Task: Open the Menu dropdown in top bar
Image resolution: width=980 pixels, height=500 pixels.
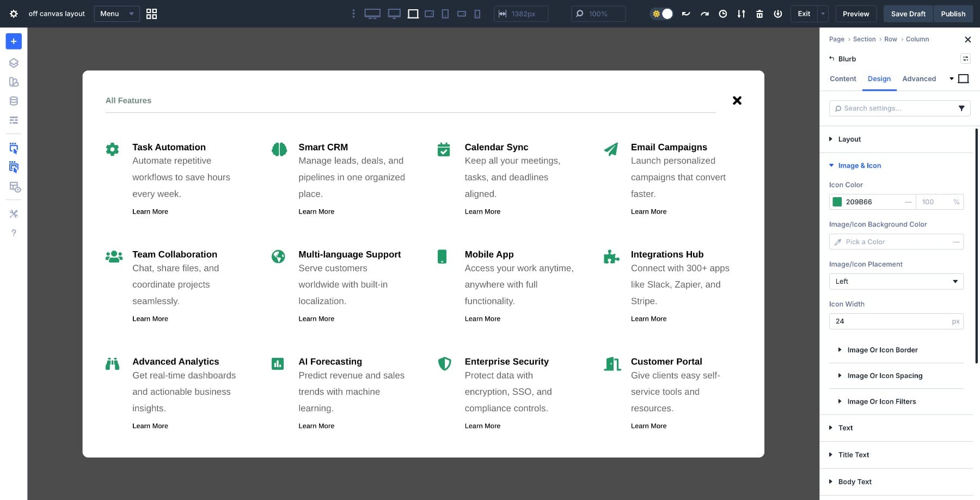Action: coord(117,14)
